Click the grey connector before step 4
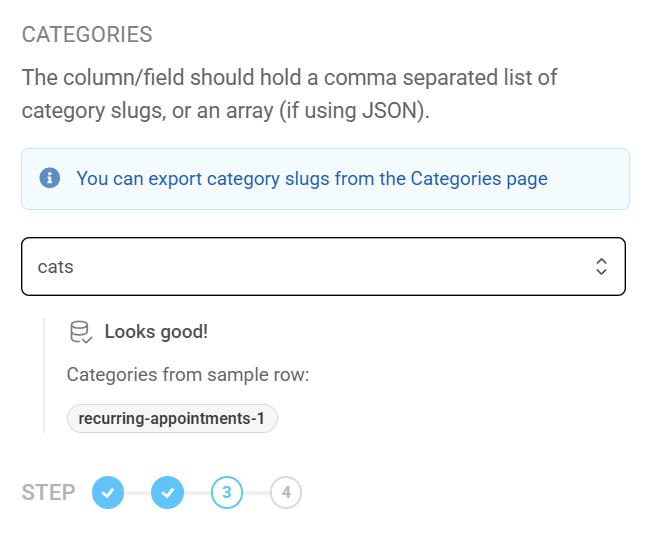This screenshot has height=539, width=655. click(x=257, y=492)
